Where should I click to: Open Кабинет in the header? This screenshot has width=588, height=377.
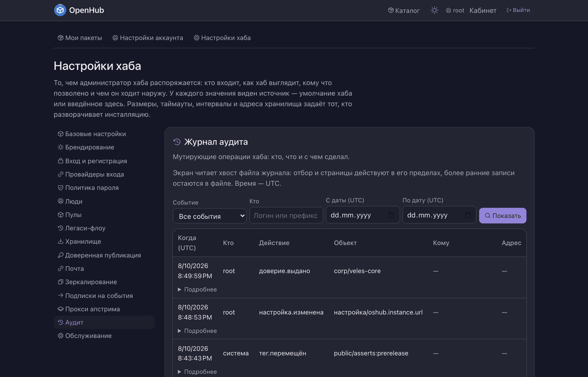click(x=483, y=10)
